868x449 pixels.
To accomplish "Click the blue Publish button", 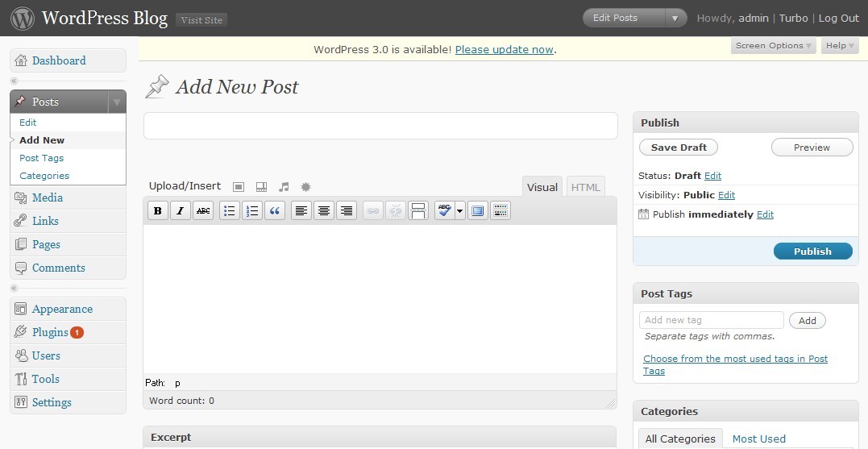I will [812, 252].
